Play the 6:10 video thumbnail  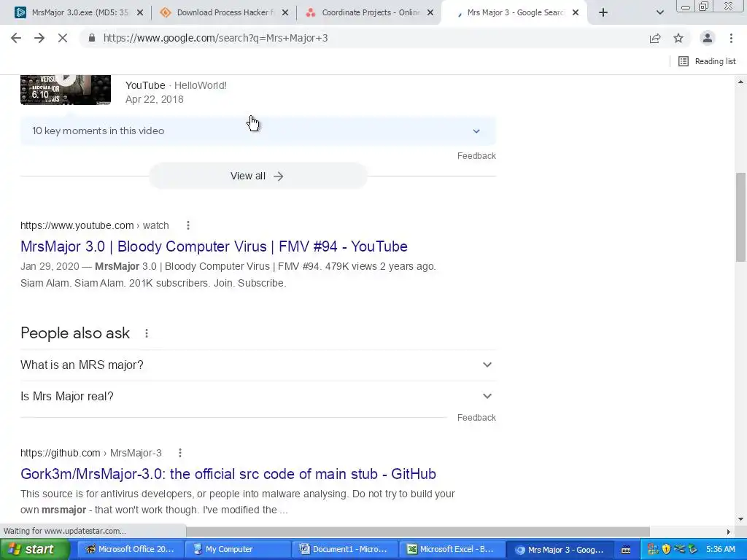66,90
